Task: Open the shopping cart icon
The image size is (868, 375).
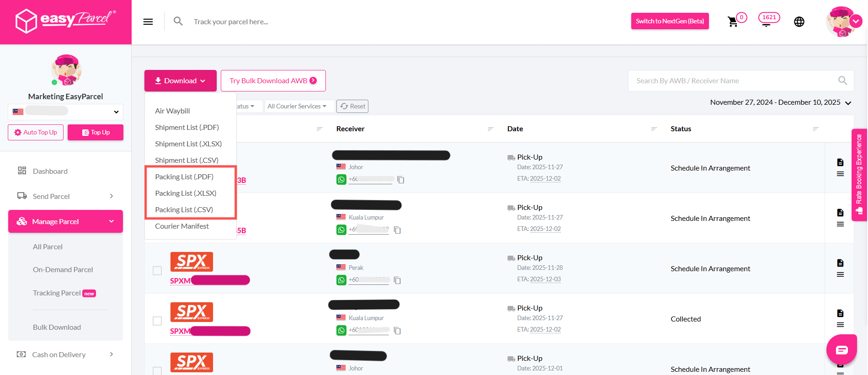Action: [x=733, y=21]
